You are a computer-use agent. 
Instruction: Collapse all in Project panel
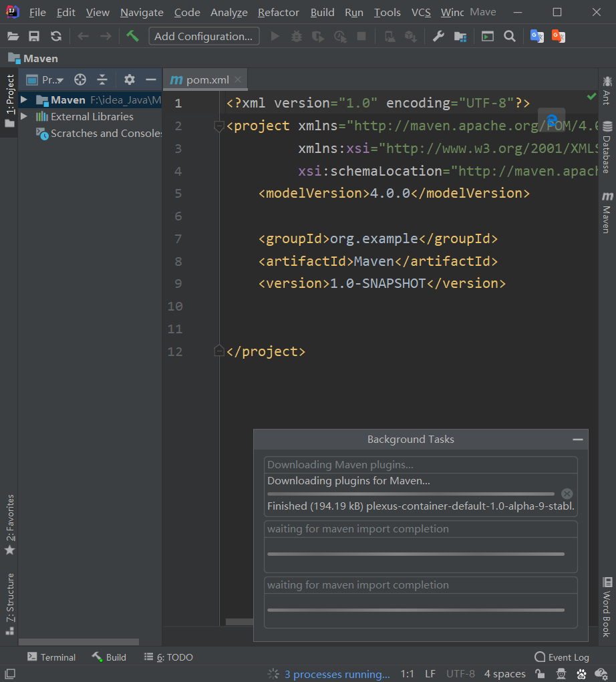pos(102,79)
